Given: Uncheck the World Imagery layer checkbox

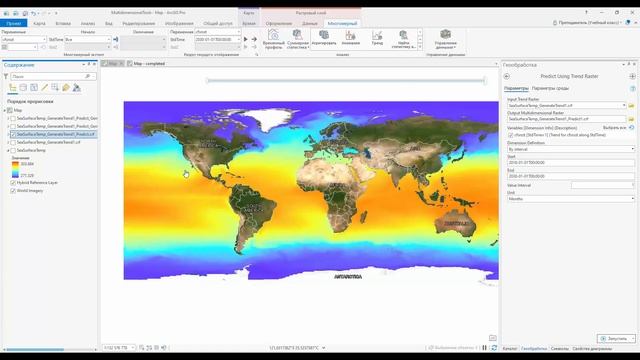Looking at the screenshot, I should [x=13, y=191].
